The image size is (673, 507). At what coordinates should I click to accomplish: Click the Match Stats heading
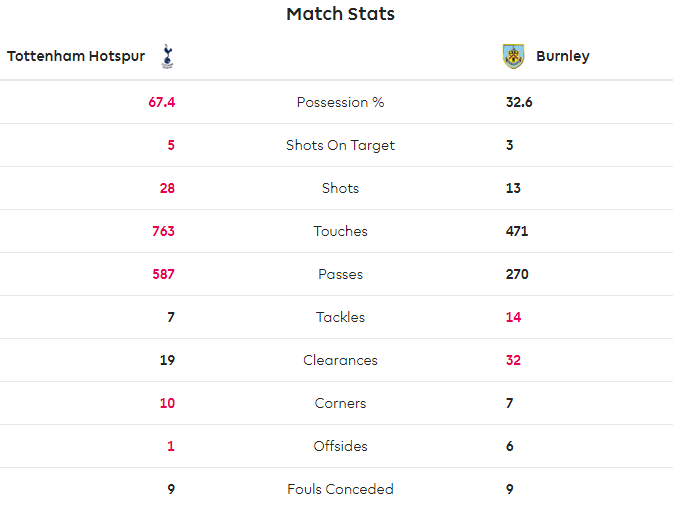[340, 14]
